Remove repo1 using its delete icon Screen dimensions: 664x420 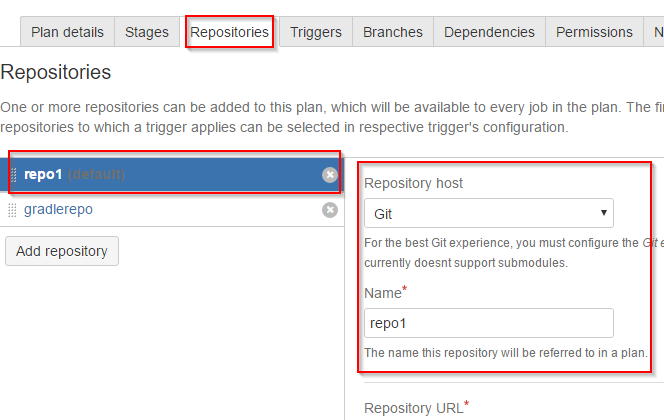point(329,174)
